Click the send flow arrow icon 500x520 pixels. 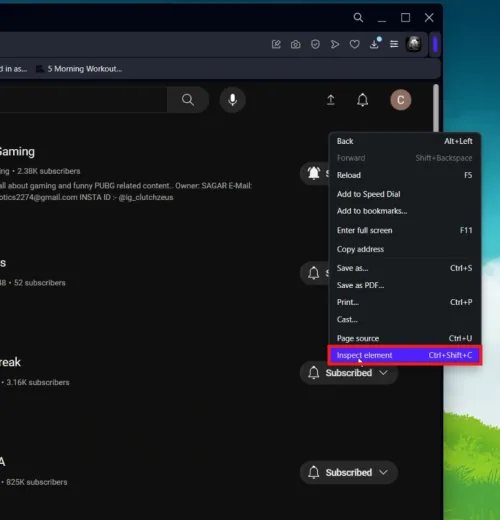coord(335,44)
